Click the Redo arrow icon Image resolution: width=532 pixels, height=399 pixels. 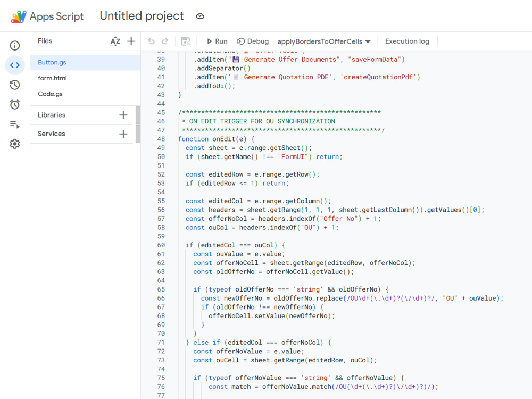tap(165, 41)
